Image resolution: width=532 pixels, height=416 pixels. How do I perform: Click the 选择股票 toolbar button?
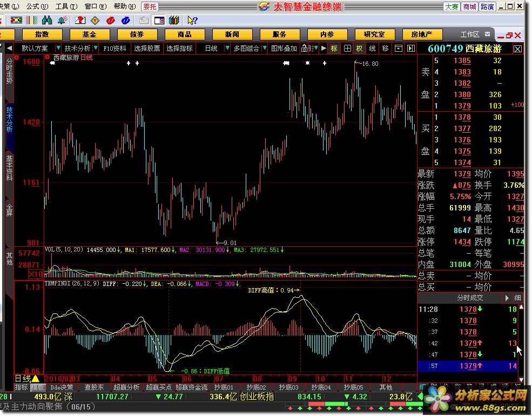pos(147,49)
